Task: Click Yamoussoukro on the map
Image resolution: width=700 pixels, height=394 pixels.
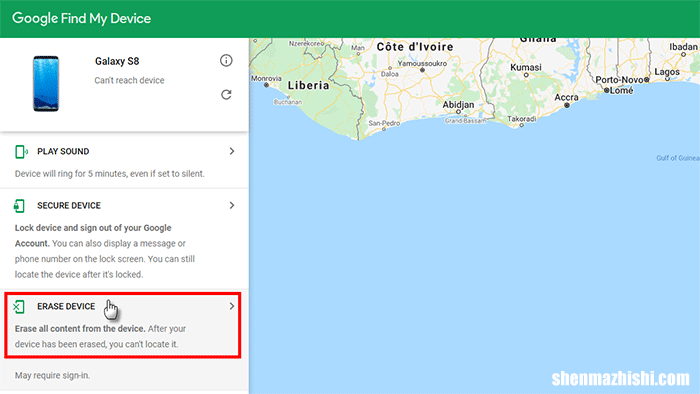Action: pyautogui.click(x=422, y=63)
